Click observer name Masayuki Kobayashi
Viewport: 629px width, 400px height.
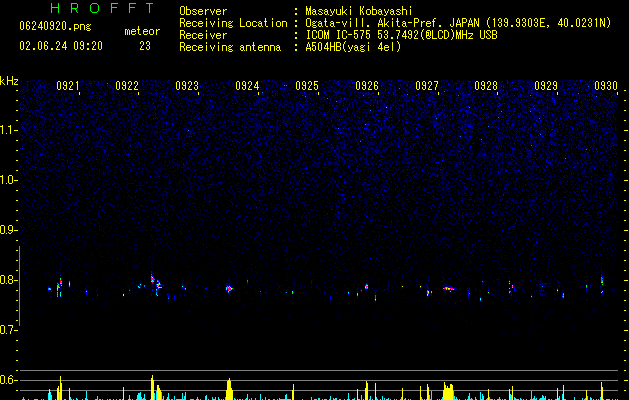coord(359,11)
